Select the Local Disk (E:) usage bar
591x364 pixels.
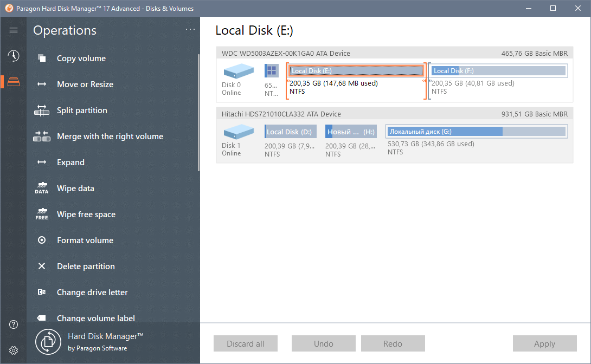pyautogui.click(x=356, y=71)
